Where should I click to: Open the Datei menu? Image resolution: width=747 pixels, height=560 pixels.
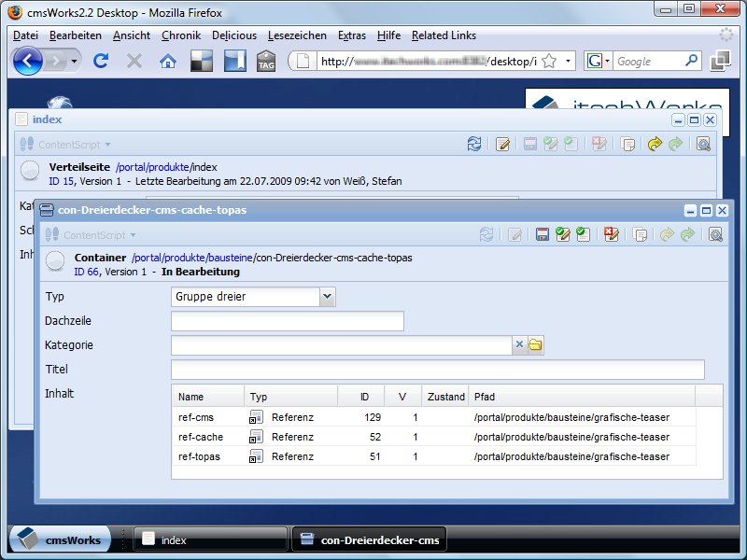(26, 35)
